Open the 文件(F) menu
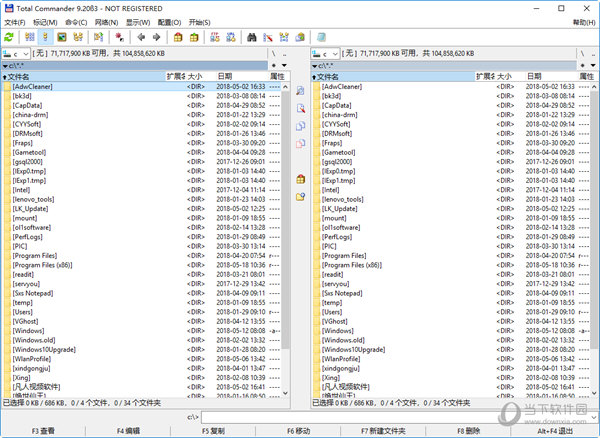This screenshot has height=438, width=600. pyautogui.click(x=15, y=23)
